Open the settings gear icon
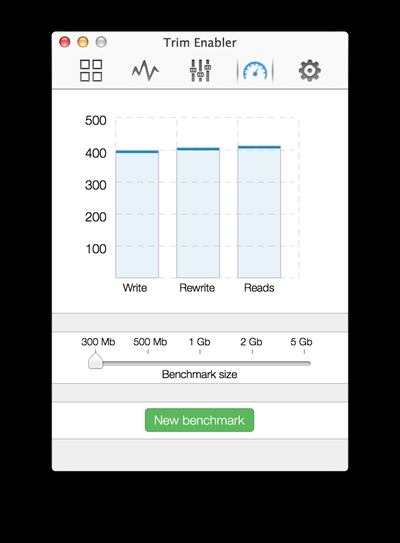 point(310,71)
